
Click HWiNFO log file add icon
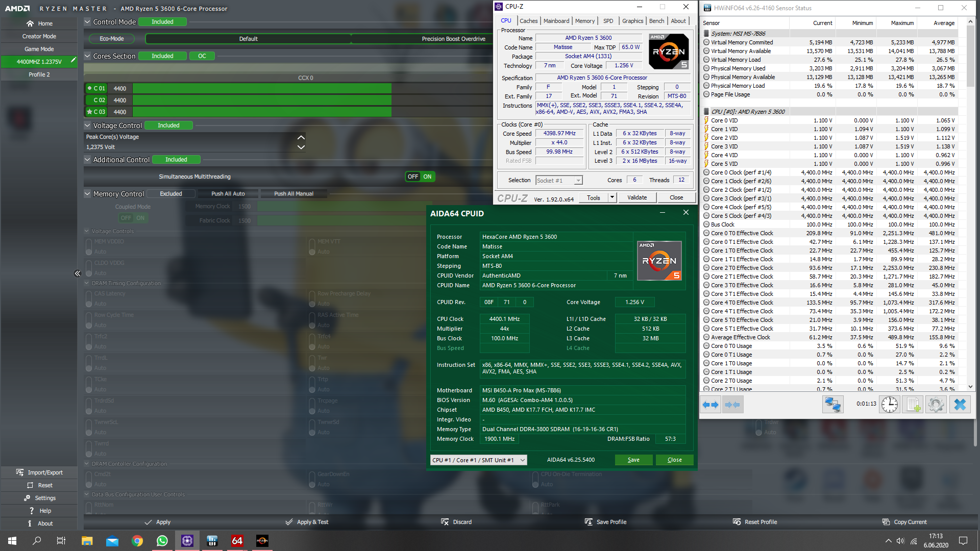pos(912,405)
